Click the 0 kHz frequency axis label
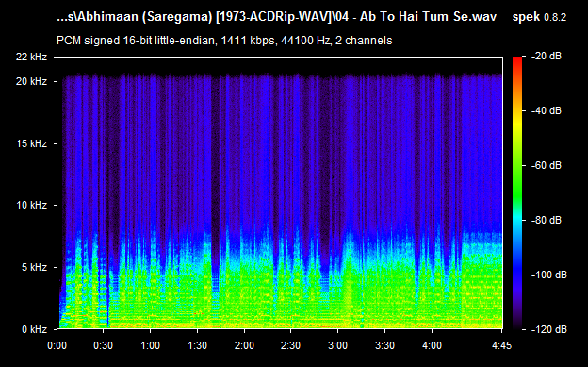 34,329
